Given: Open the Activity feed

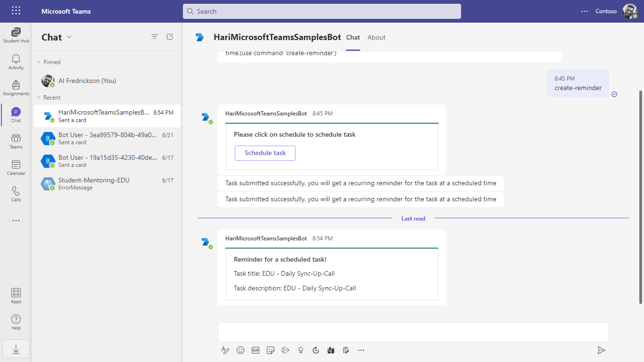Looking at the screenshot, I should pyautogui.click(x=16, y=62).
